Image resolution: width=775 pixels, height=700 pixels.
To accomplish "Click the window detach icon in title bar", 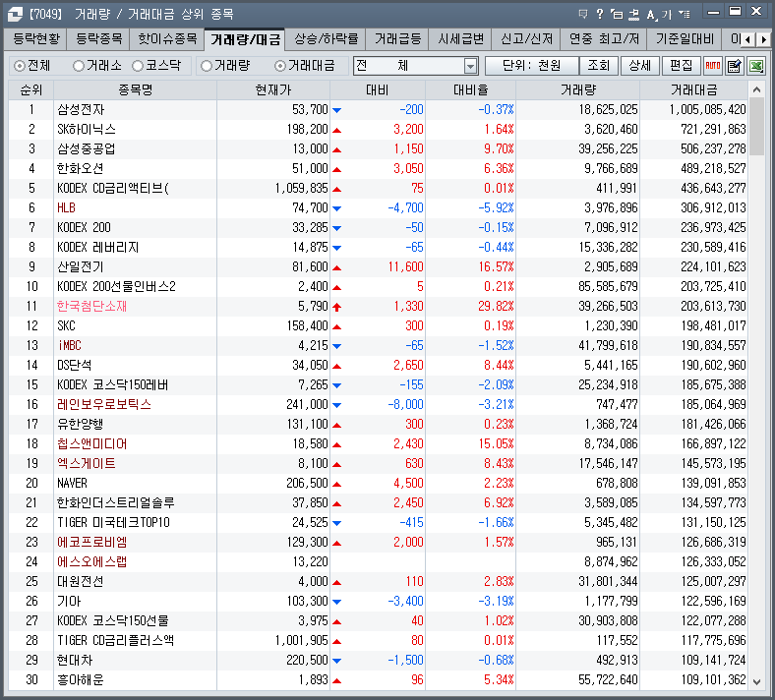I will point(617,14).
